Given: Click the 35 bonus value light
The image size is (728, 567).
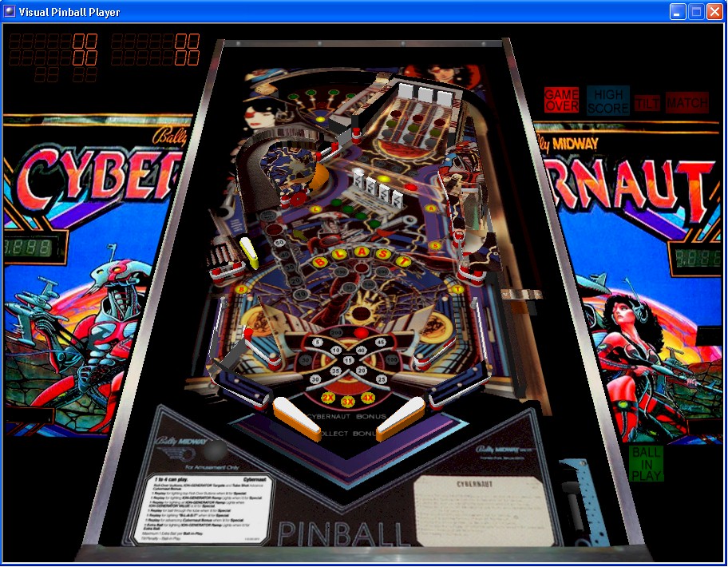Looking at the screenshot, I should point(335,371).
